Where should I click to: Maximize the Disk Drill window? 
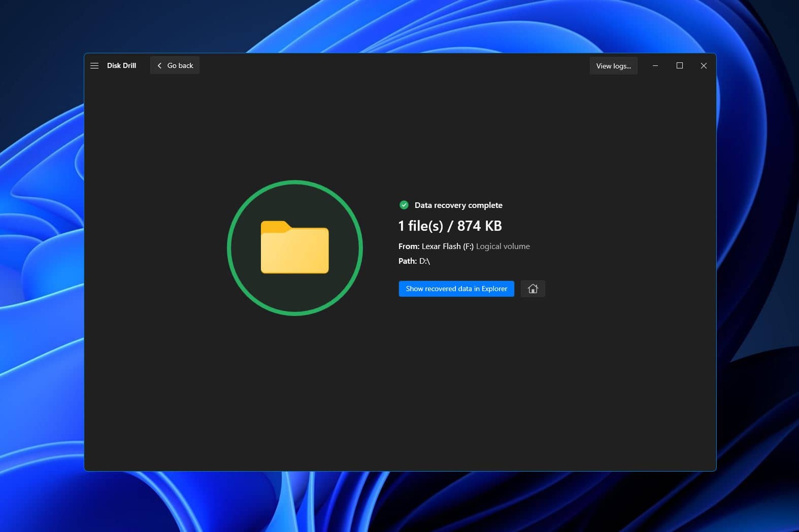(x=679, y=65)
